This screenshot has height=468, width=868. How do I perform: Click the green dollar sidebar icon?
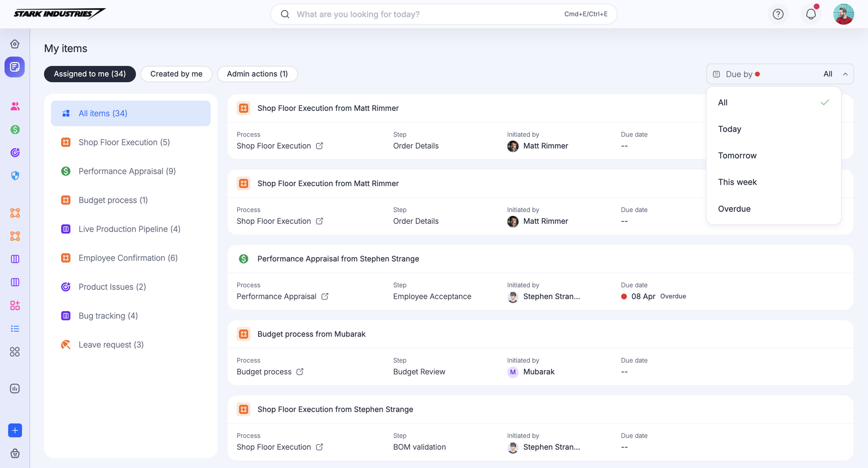15,130
